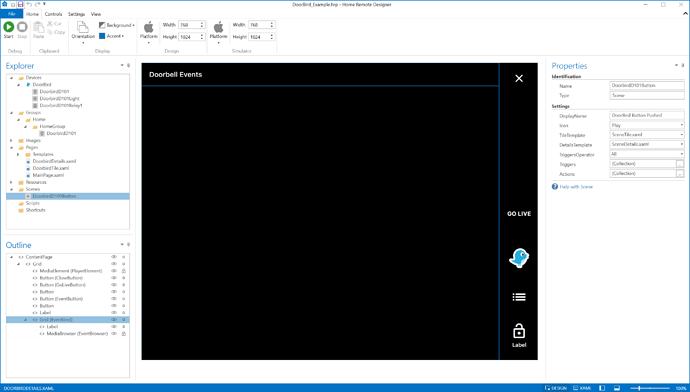690x392 pixels.
Task: Toggle visibility eye for Button (CloseButton)
Action: point(114,278)
